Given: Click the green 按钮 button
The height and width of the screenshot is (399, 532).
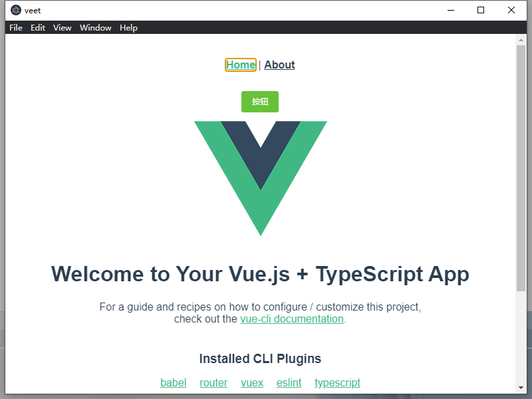Looking at the screenshot, I should 260,102.
